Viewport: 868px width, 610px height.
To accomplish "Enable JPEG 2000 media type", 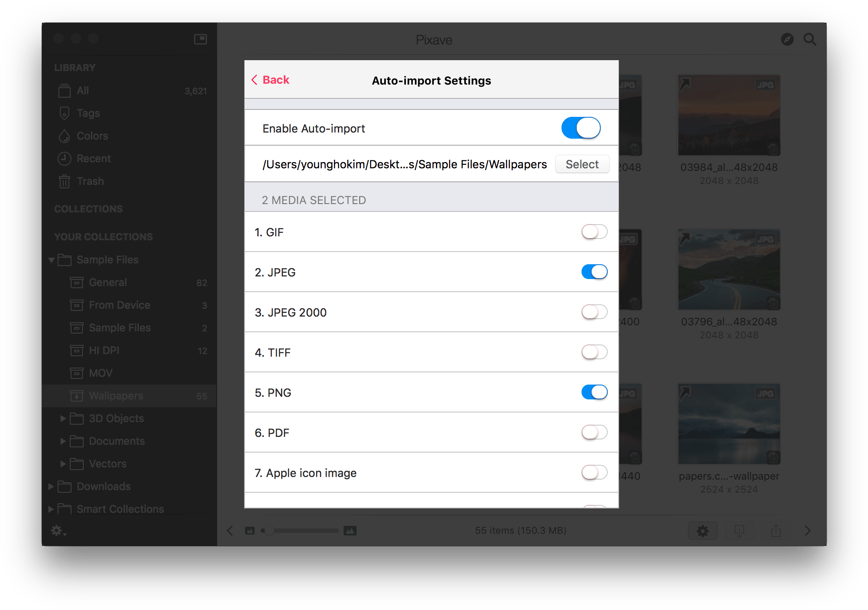I will click(x=594, y=312).
